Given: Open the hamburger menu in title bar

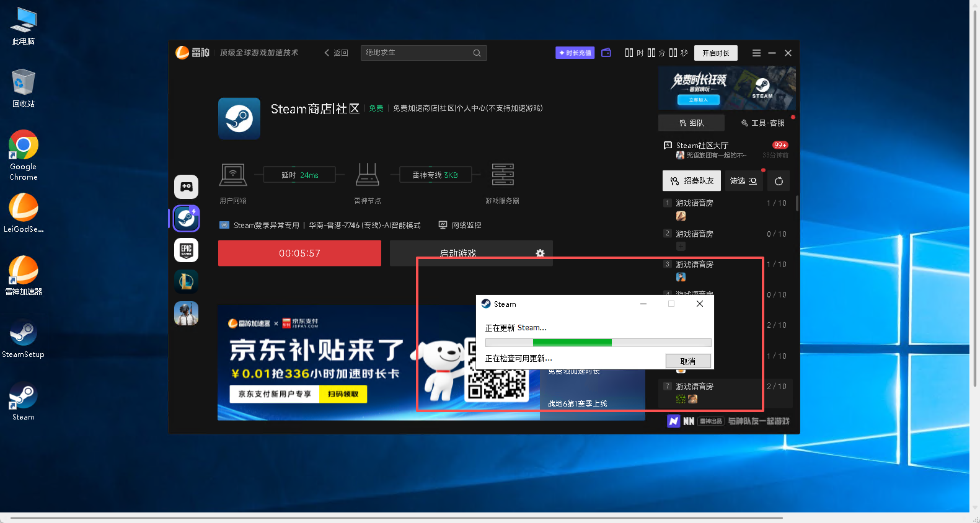Looking at the screenshot, I should point(756,53).
